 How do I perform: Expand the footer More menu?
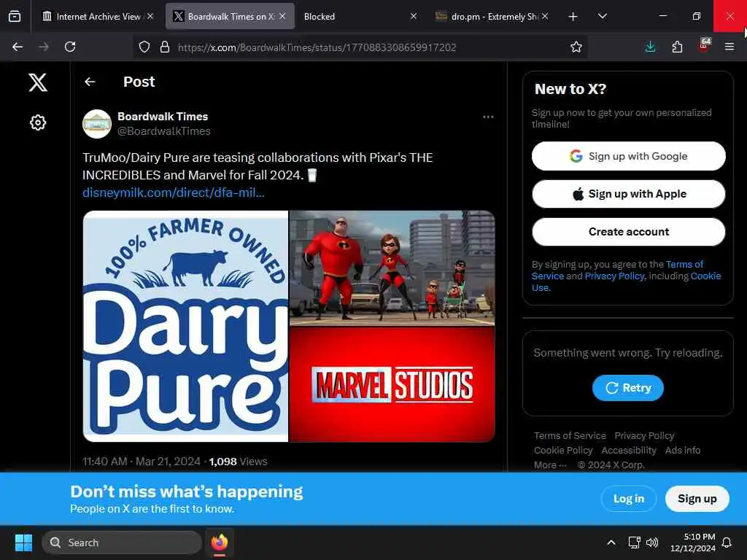tap(550, 465)
